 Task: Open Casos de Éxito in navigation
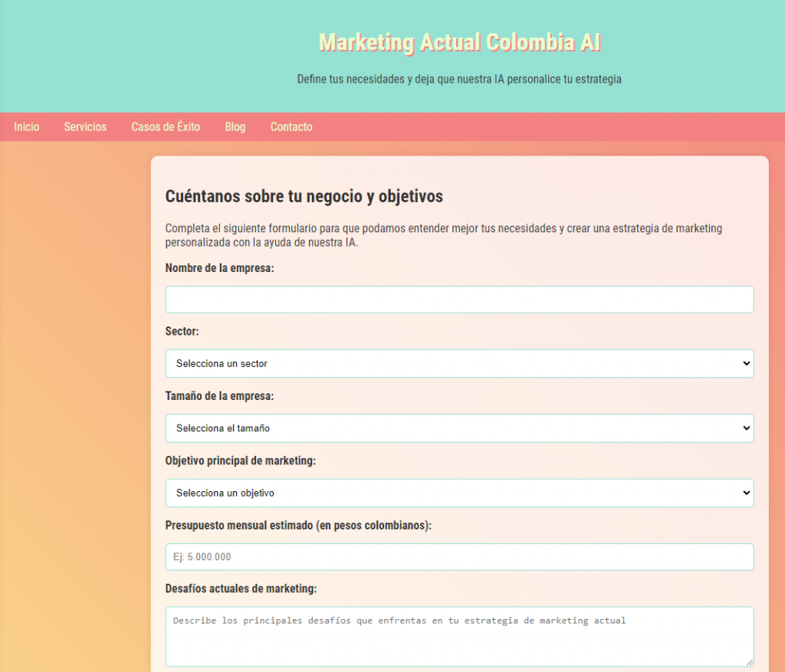coord(166,126)
